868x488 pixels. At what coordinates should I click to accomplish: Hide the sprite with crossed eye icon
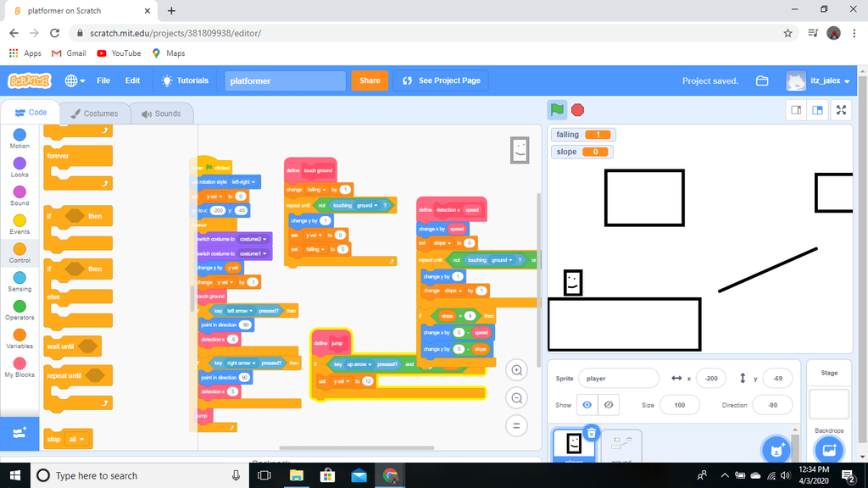[609, 405]
